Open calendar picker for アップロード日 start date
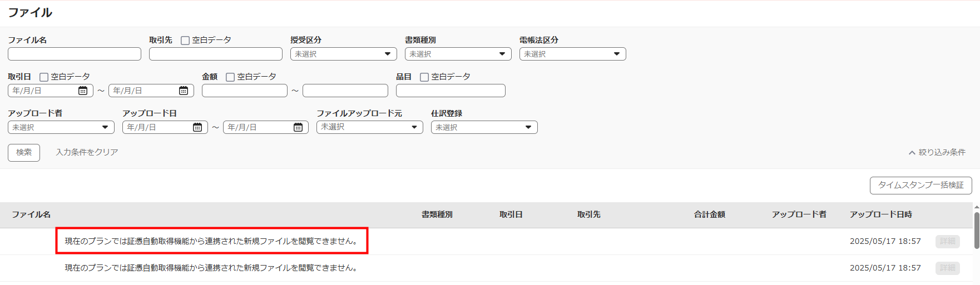The height and width of the screenshot is (285, 980). [x=197, y=127]
